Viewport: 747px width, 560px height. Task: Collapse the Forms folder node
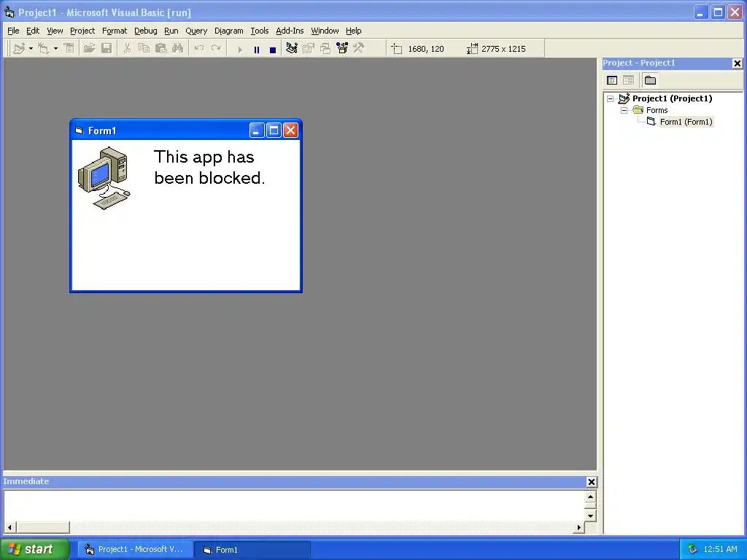[624, 110]
